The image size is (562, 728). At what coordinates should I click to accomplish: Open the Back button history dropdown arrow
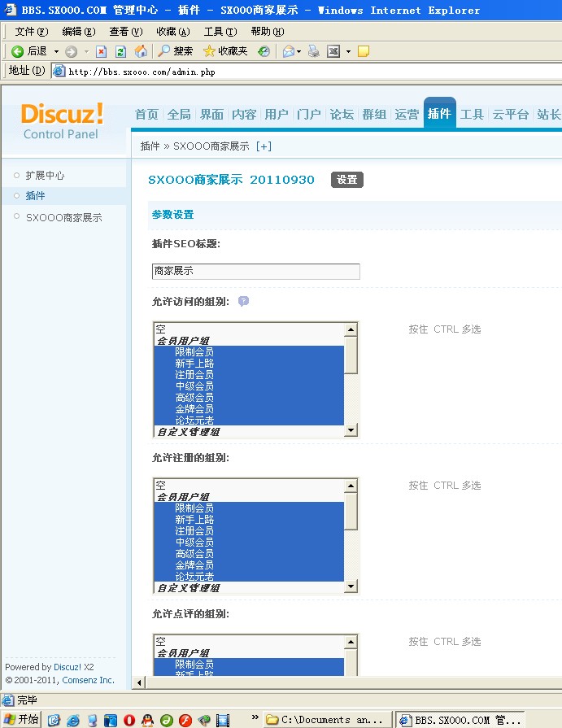point(57,51)
